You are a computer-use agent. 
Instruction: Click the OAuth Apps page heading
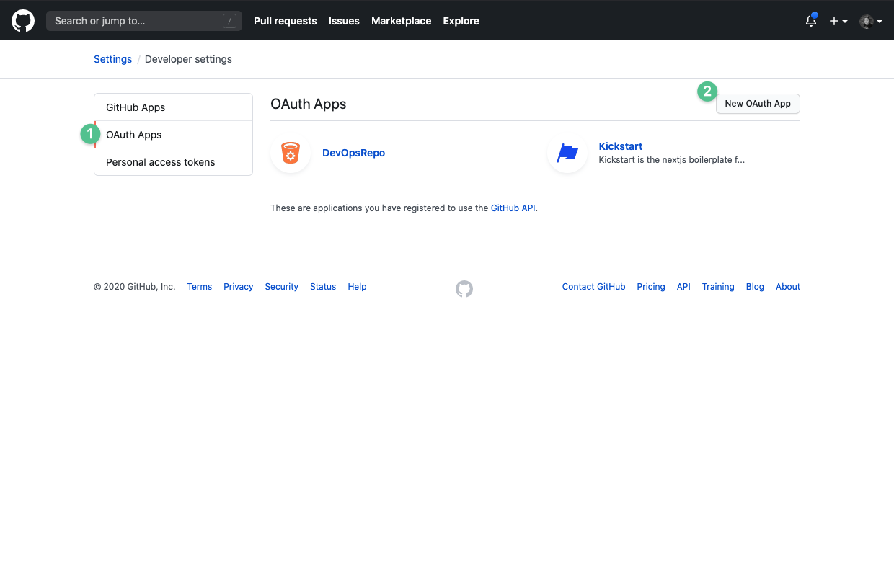(x=309, y=104)
